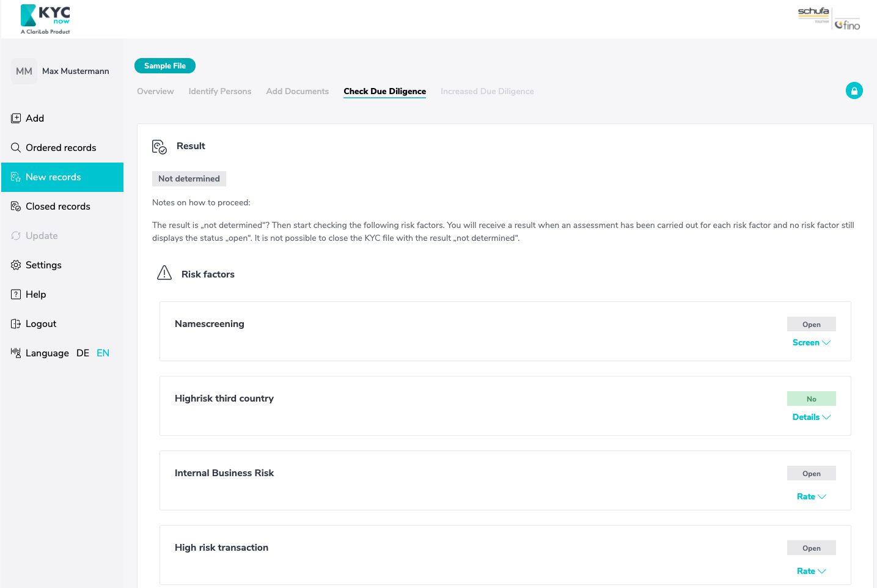The image size is (877, 588).
Task: Click the teal lock icon
Action: (x=854, y=90)
